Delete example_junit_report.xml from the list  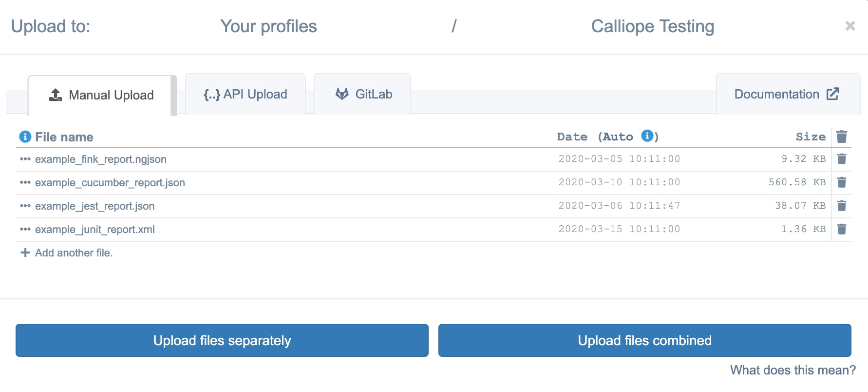pyautogui.click(x=841, y=229)
